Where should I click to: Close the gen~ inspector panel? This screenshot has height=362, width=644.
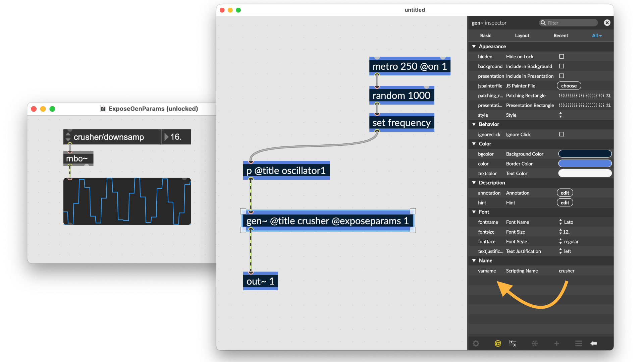607,23
